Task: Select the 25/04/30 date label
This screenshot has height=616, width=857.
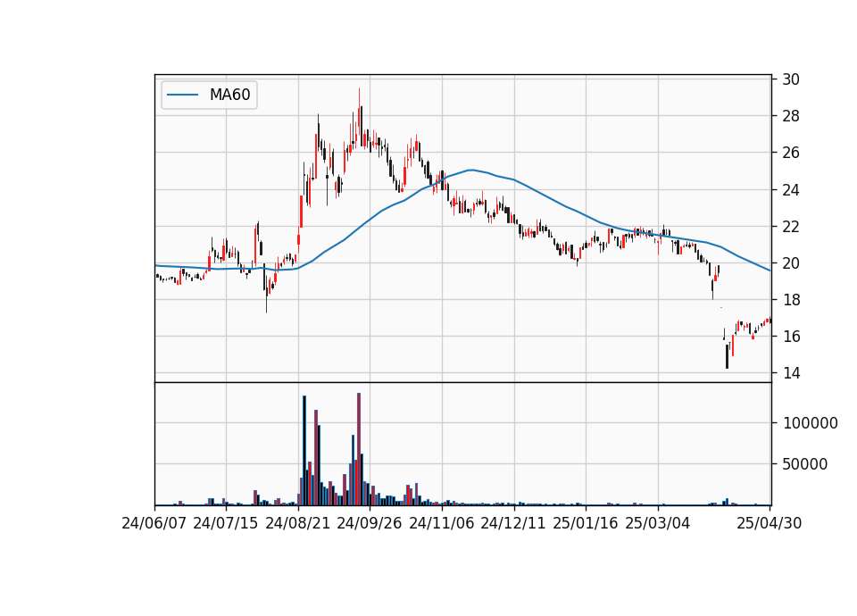Action: pyautogui.click(x=770, y=523)
